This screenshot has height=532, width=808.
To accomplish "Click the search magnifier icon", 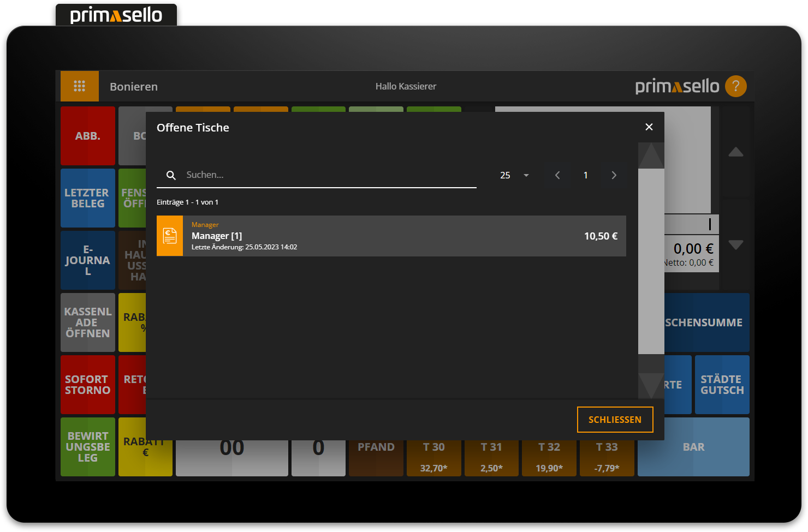I will point(171,175).
